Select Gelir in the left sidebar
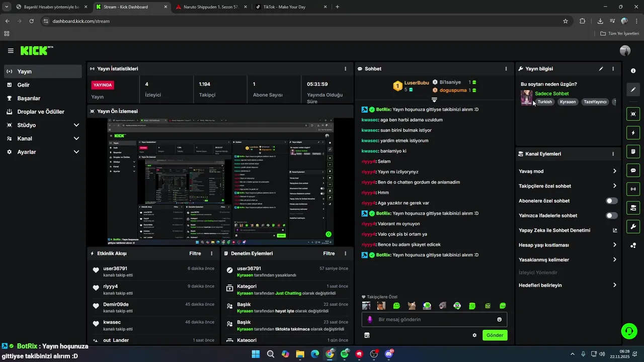The image size is (644, 362). (x=43, y=85)
